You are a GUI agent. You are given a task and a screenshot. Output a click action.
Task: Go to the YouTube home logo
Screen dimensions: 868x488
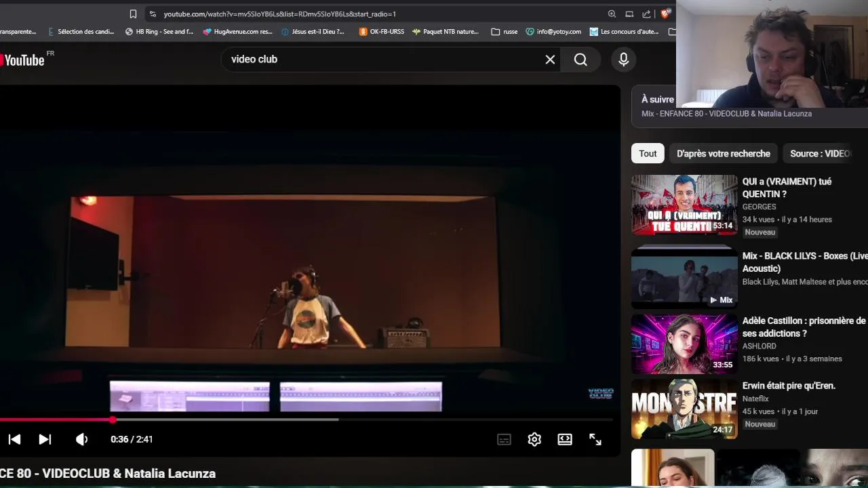click(24, 60)
